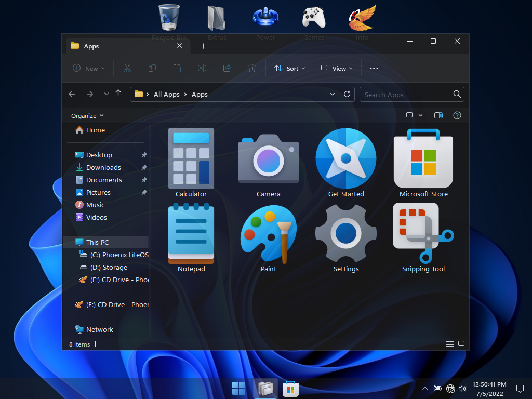Open the New dropdown menu
532x399 pixels.
[x=88, y=68]
